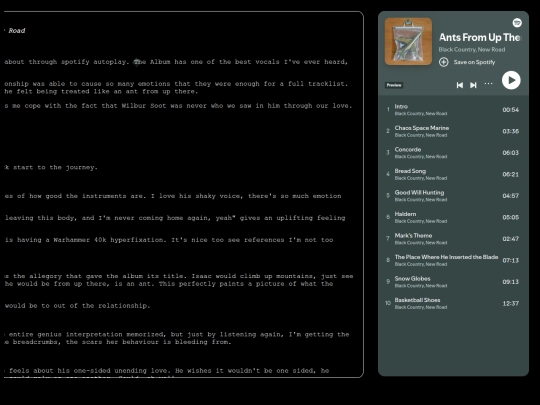540x405 pixels.
Task: Open the three-dots more options menu
Action: [488, 84]
